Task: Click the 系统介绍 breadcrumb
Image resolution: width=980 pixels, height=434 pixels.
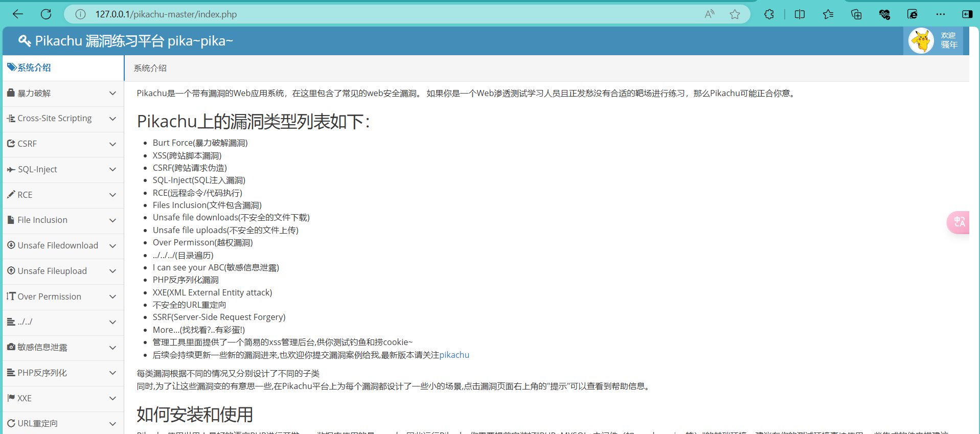Action: tap(150, 68)
